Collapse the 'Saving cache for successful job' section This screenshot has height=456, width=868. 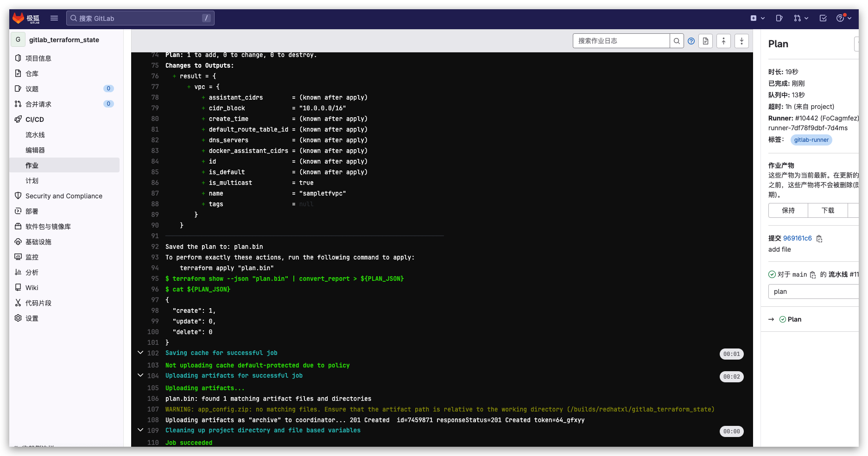[140, 353]
